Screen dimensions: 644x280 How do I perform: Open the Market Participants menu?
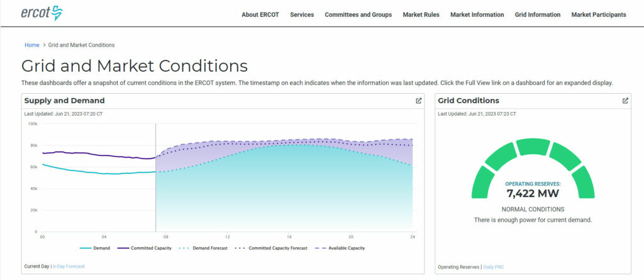pos(599,14)
